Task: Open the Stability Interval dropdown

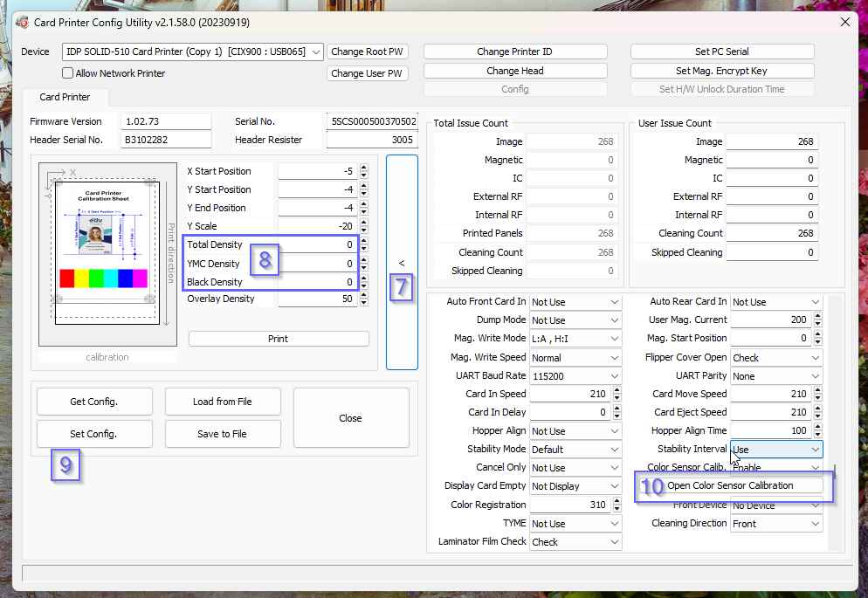Action: point(776,450)
